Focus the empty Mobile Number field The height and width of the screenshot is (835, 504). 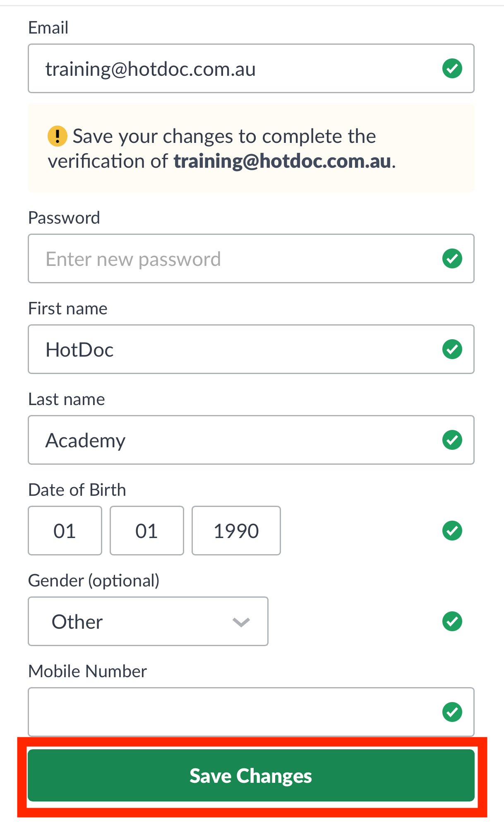(251, 712)
